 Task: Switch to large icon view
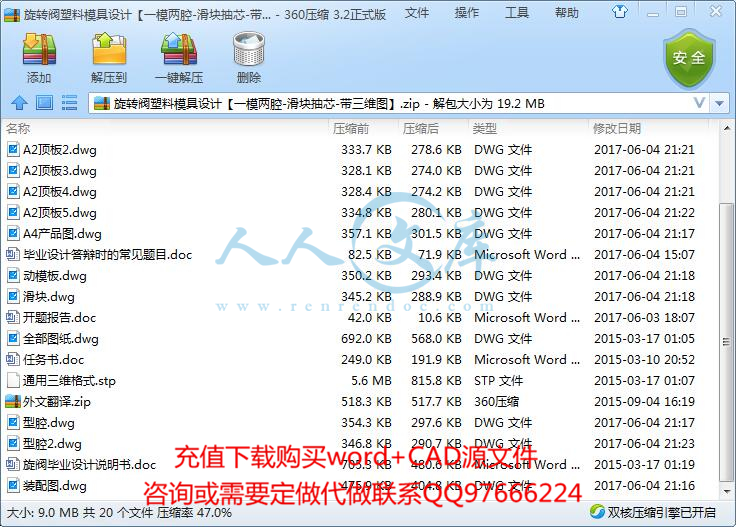pos(45,102)
